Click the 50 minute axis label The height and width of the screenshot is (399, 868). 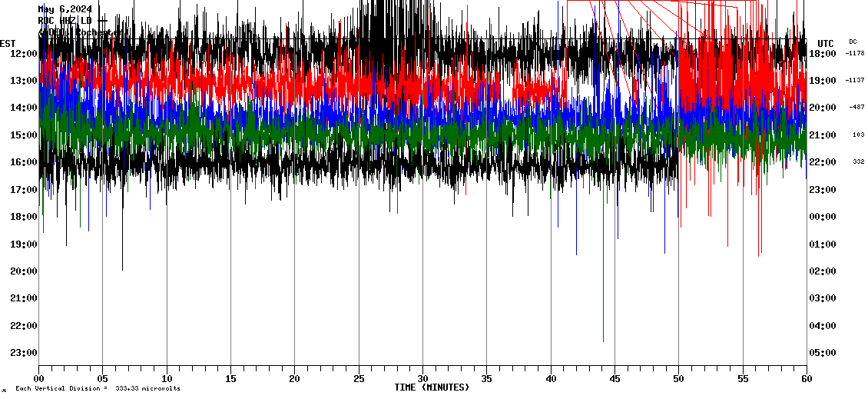(679, 378)
